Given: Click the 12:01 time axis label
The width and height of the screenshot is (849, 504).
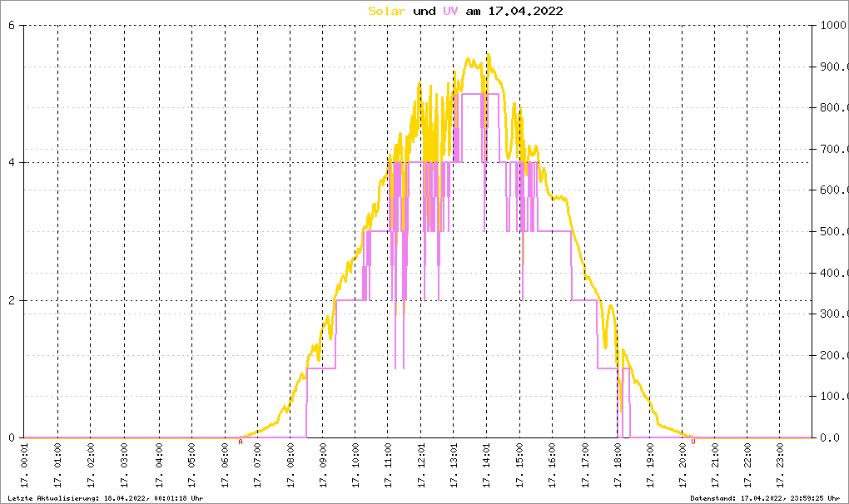Looking at the screenshot, I should tap(421, 466).
